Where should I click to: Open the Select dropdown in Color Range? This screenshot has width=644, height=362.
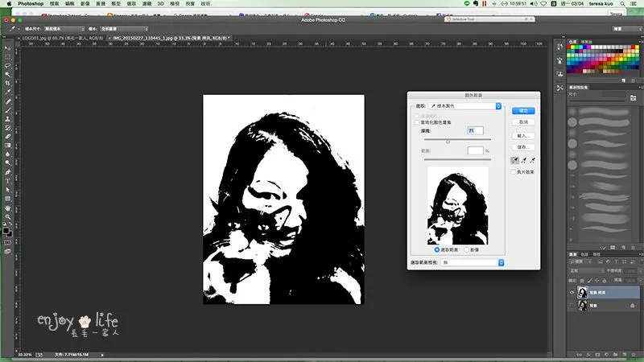click(x=465, y=106)
